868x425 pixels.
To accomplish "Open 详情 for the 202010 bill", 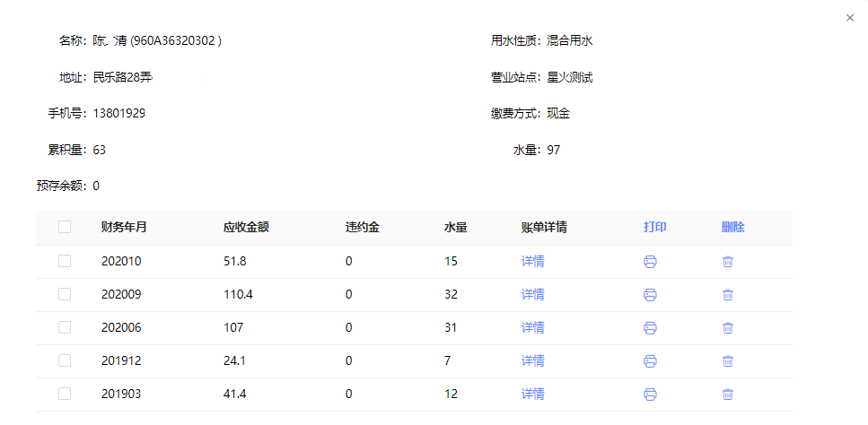I will tap(532, 262).
